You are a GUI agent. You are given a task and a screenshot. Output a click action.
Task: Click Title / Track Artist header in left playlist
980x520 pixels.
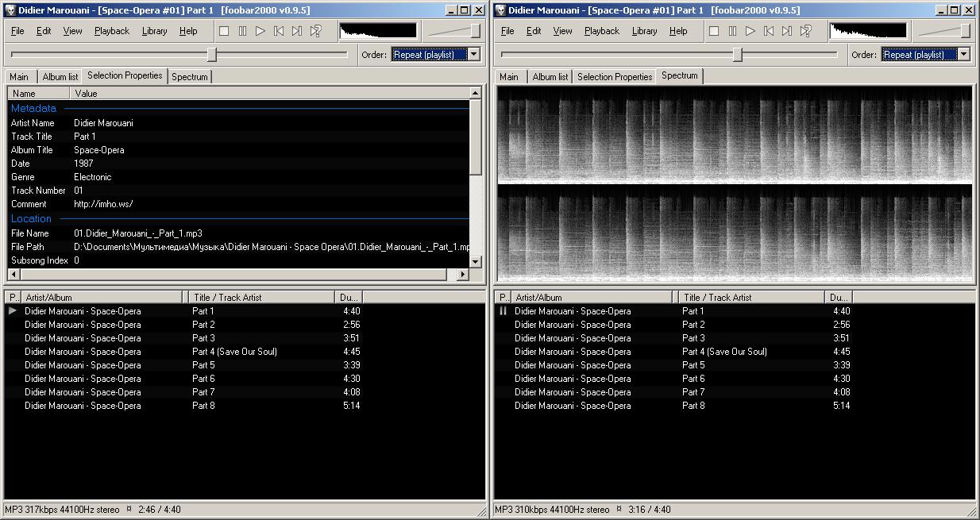click(x=260, y=298)
